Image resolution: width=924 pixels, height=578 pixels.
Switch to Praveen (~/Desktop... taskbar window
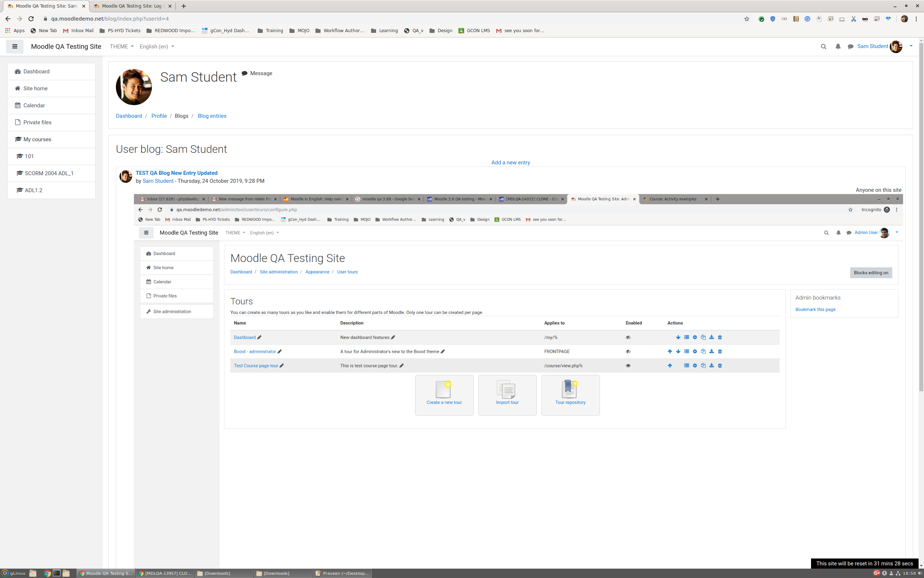coord(342,573)
